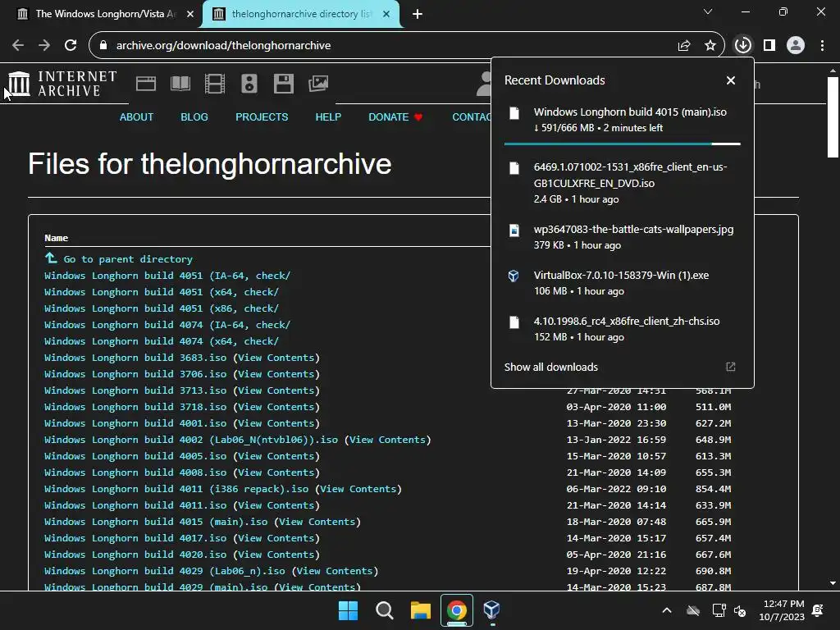Viewport: 840px width, 630px height.
Task: Click Go to parent directory link
Action: [x=128, y=259]
